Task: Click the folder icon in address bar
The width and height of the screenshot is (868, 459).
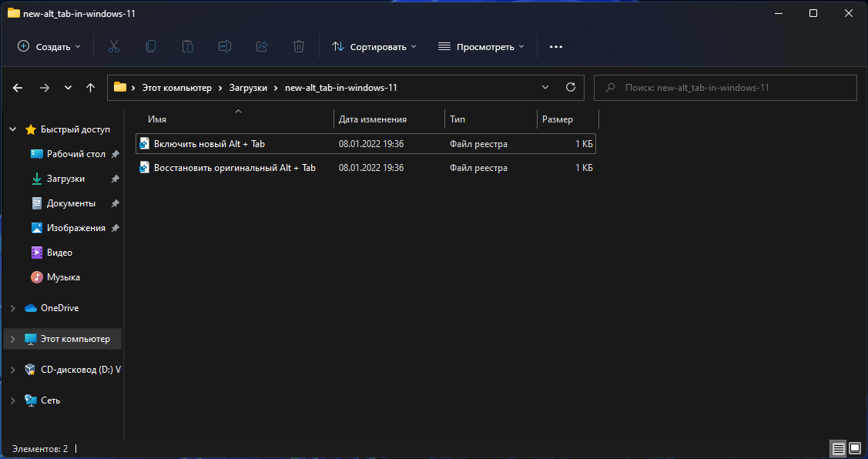Action: pyautogui.click(x=119, y=87)
